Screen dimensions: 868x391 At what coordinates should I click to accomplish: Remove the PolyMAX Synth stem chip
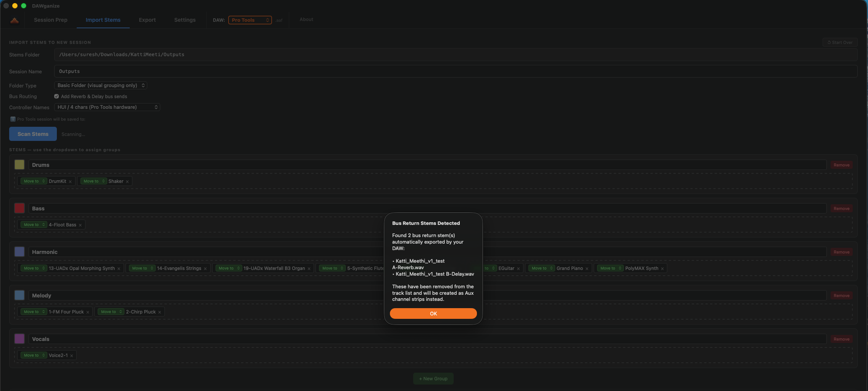pyautogui.click(x=663, y=268)
